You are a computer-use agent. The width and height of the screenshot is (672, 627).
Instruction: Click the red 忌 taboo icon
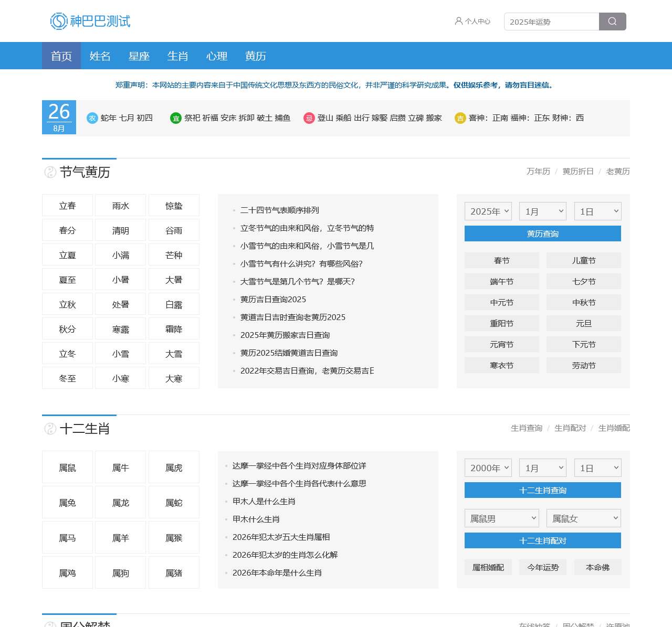click(309, 118)
